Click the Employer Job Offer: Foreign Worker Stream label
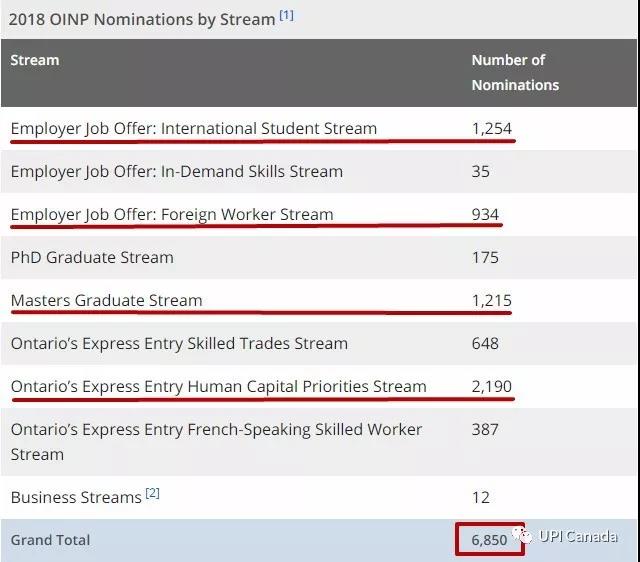 tap(172, 214)
